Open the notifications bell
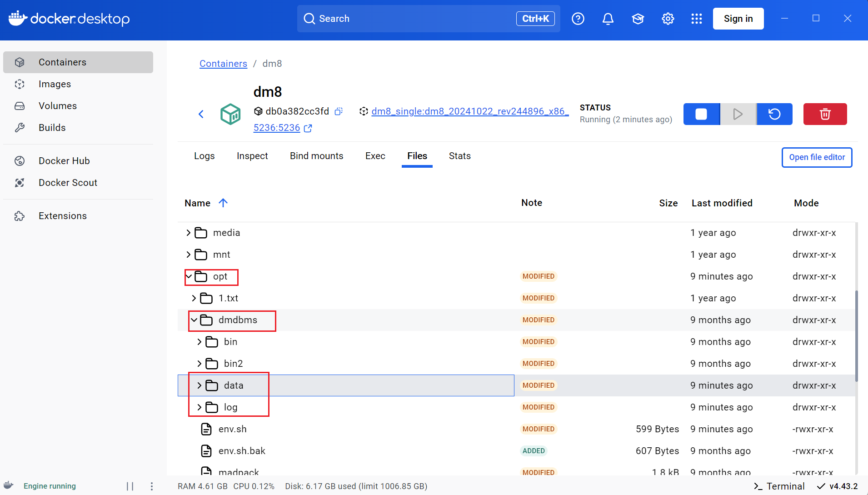Viewport: 868px width, 495px height. 608,19
